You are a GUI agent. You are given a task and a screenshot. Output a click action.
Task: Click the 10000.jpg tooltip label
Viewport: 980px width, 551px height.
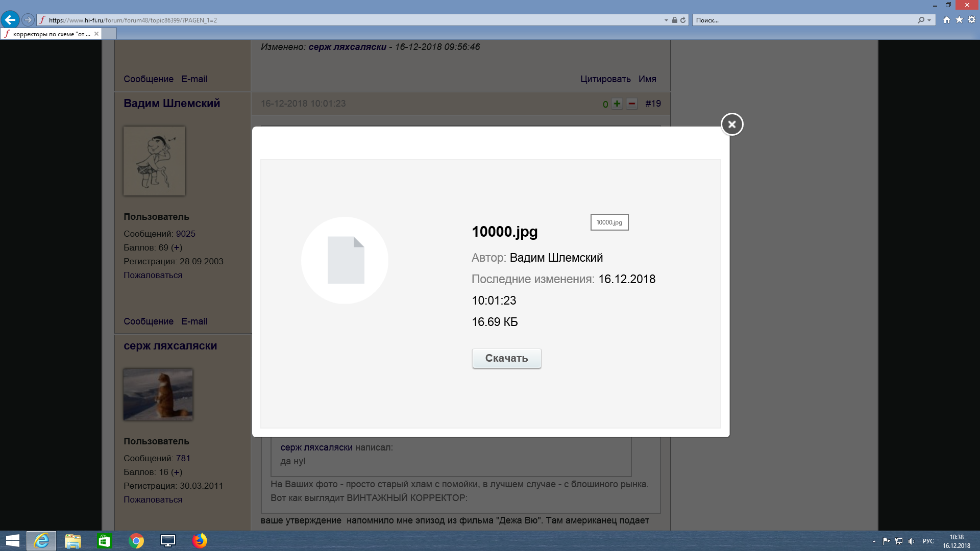pos(609,222)
